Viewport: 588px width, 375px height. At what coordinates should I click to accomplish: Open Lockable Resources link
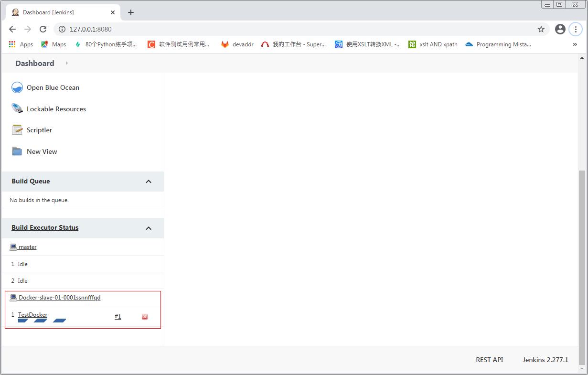pos(56,109)
